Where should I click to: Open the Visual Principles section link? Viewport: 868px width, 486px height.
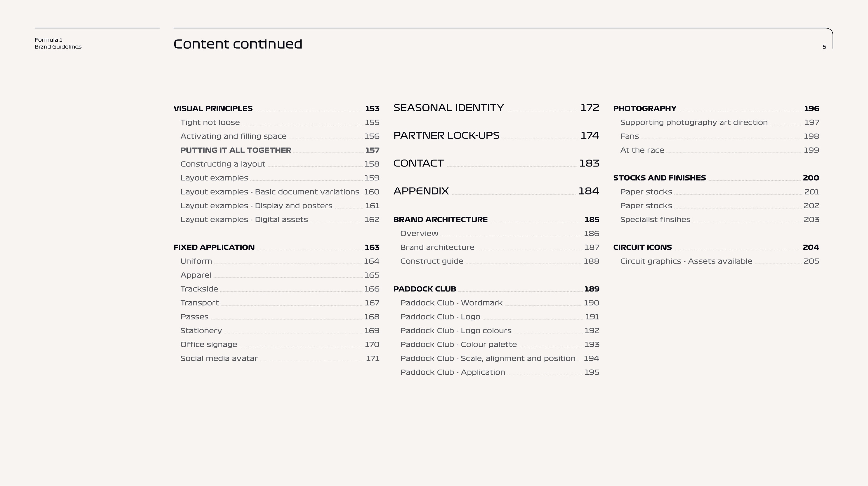(213, 108)
